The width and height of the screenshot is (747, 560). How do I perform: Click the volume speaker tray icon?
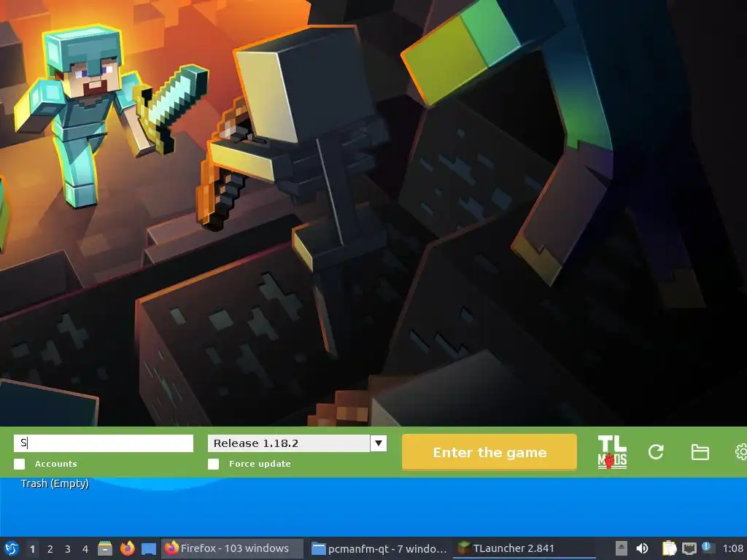click(x=642, y=548)
